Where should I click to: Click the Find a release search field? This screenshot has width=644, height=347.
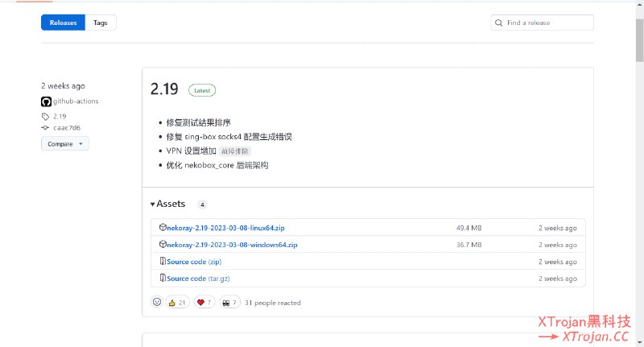pos(547,23)
